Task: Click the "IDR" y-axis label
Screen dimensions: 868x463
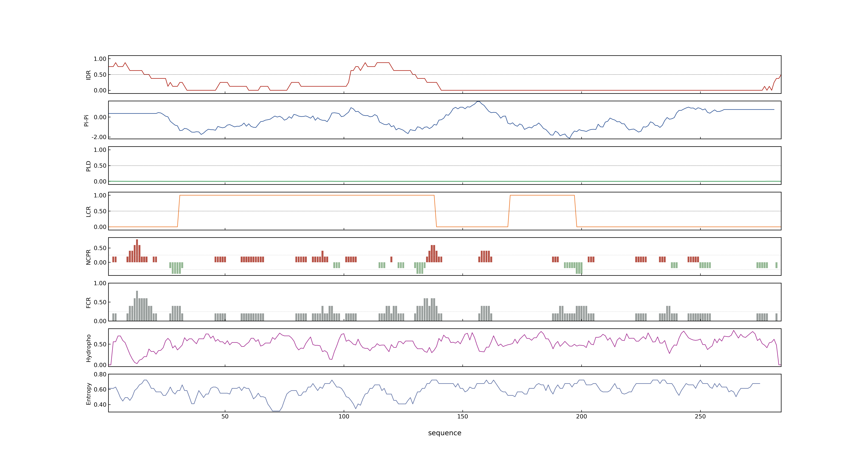Action: (89, 75)
